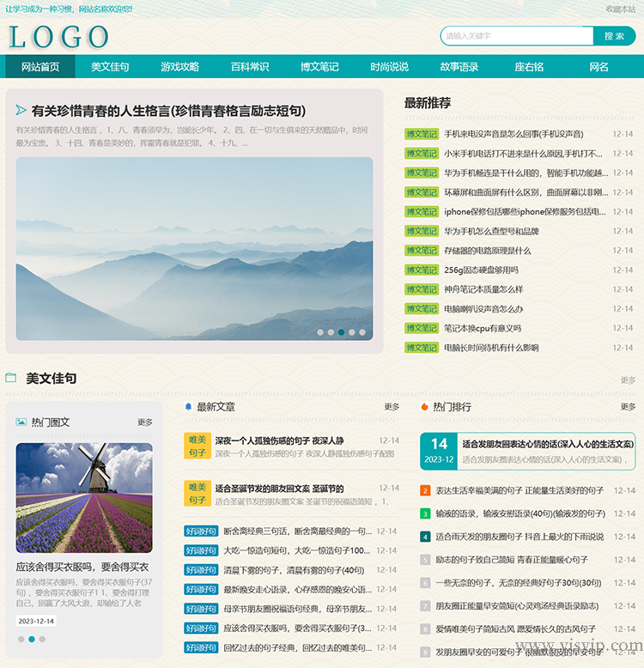Click the 14 2023-12 date badge
Screen dimensions: 644x668
click(x=439, y=451)
